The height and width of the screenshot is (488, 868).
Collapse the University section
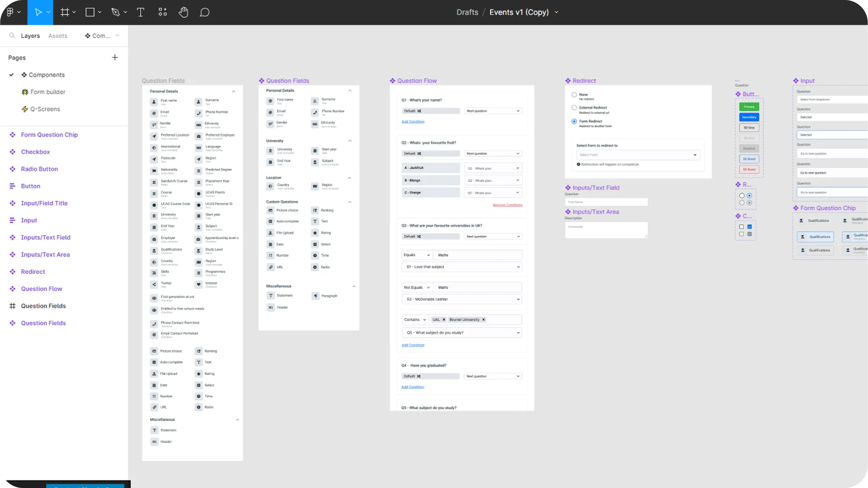350,141
